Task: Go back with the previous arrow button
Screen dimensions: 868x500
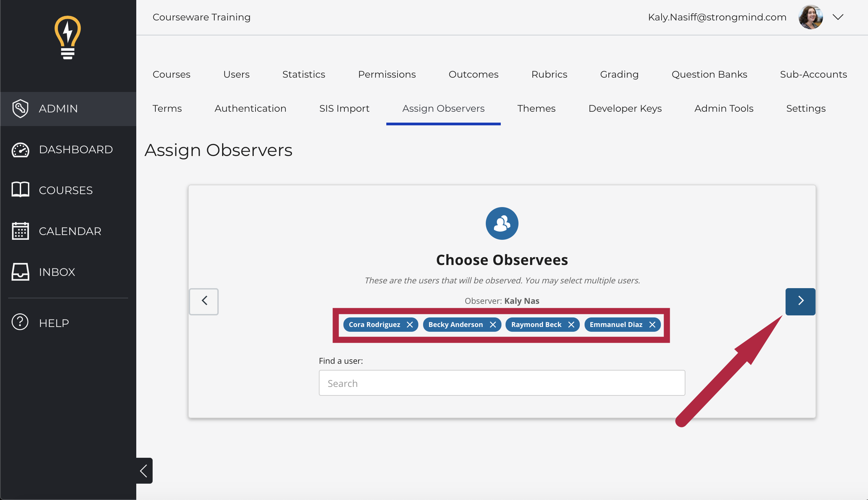Action: (x=204, y=301)
